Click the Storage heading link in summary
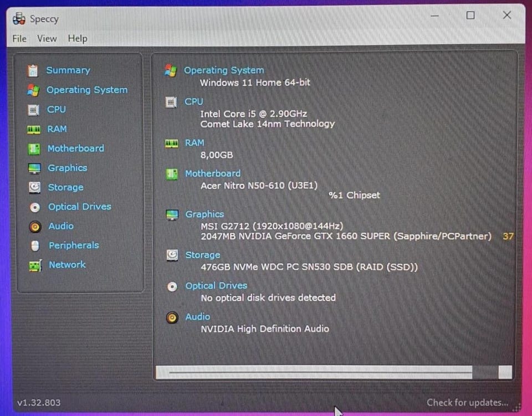This screenshot has height=416, width=532. pyautogui.click(x=203, y=255)
